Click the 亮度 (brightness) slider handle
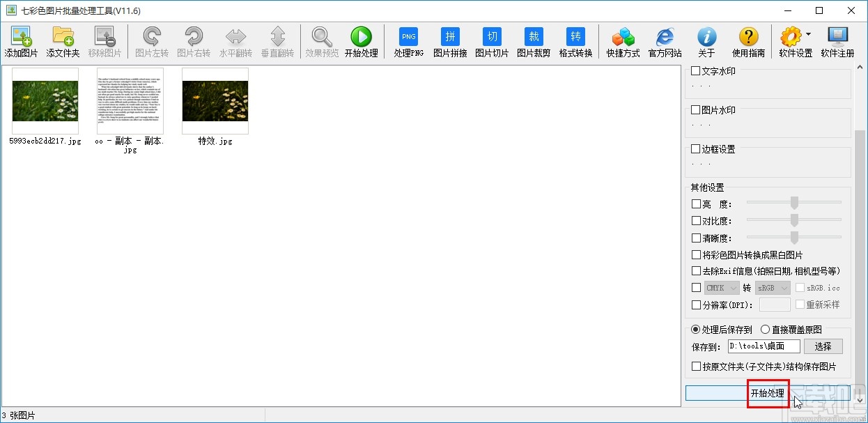The height and width of the screenshot is (423, 868). 793,203
